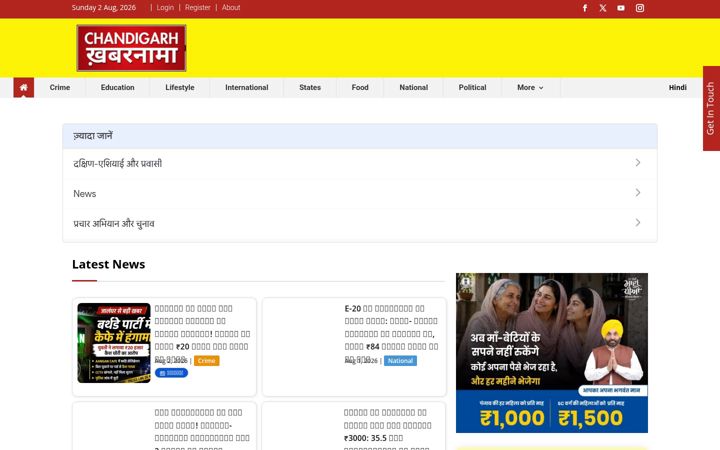Open the Instagram profile icon
The height and width of the screenshot is (450, 720).
640,8
